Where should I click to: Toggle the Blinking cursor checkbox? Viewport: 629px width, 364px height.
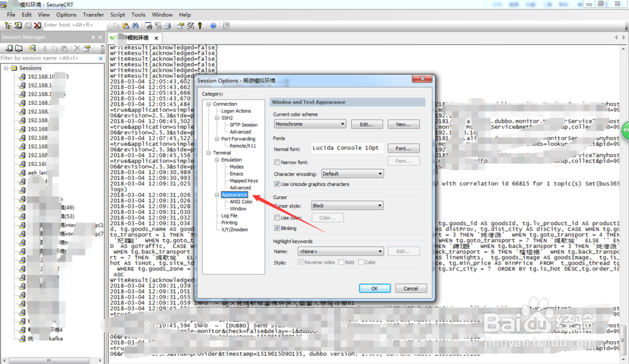point(277,228)
